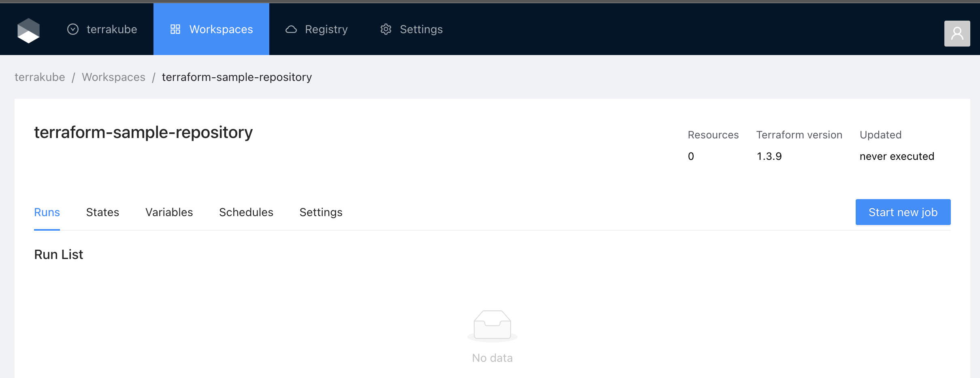Click the Terrakube cube logo
The height and width of the screenshot is (378, 980).
pos(28,30)
